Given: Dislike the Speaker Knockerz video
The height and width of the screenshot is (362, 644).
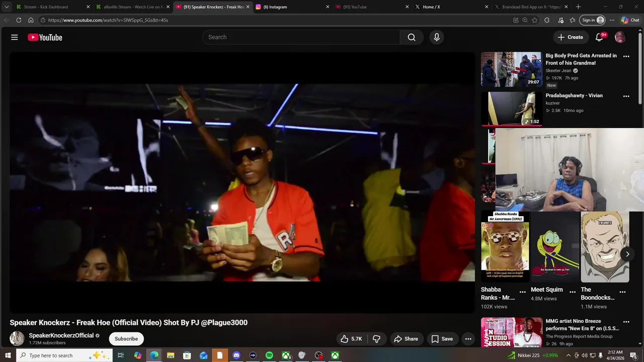Looking at the screenshot, I should point(376,339).
